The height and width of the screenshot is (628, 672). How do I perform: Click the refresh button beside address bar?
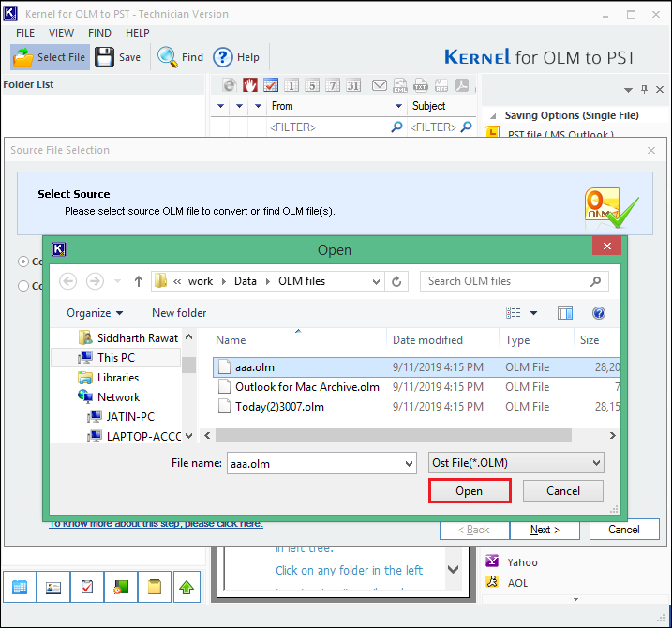(396, 281)
